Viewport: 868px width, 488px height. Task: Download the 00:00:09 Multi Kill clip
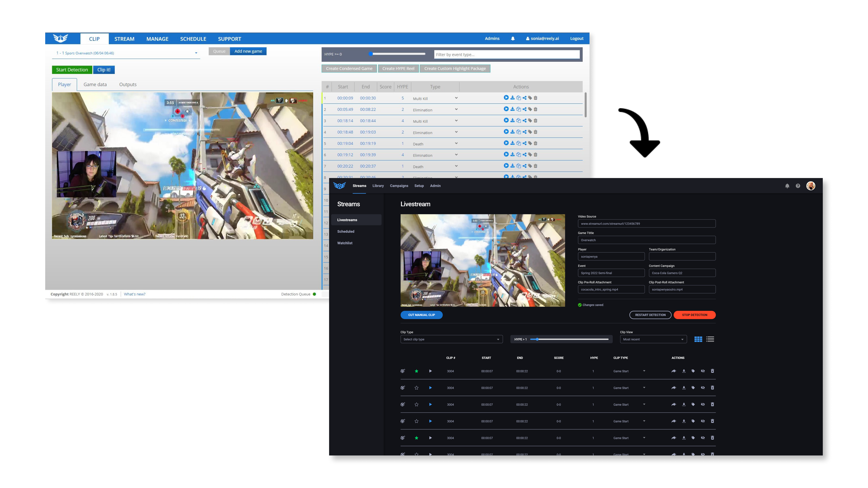pos(512,98)
